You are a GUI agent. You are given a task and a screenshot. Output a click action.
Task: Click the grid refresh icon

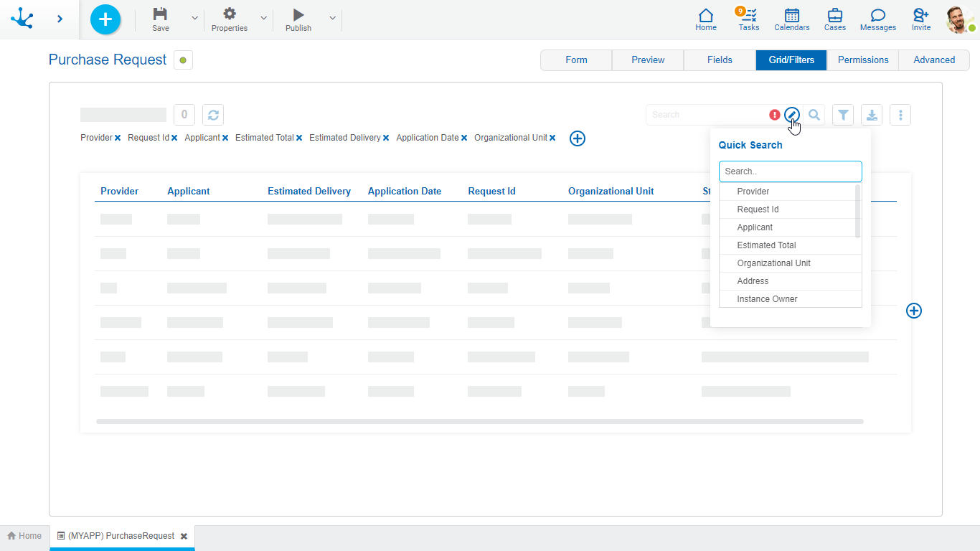click(x=213, y=115)
